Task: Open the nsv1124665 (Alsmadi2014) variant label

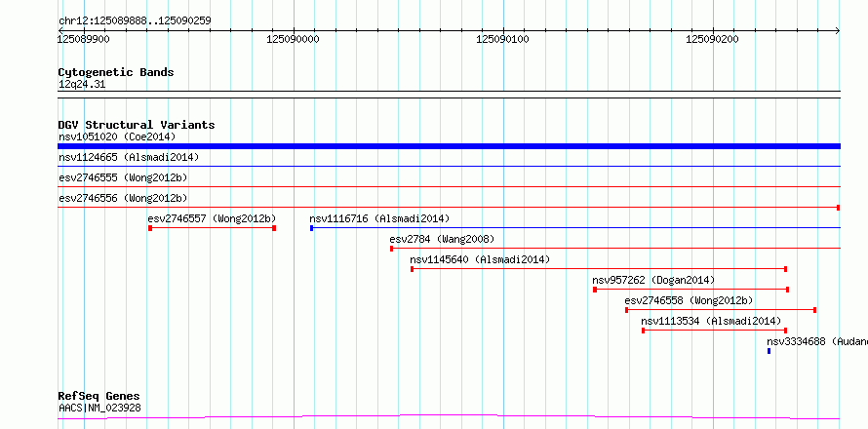Action: pyautogui.click(x=129, y=157)
